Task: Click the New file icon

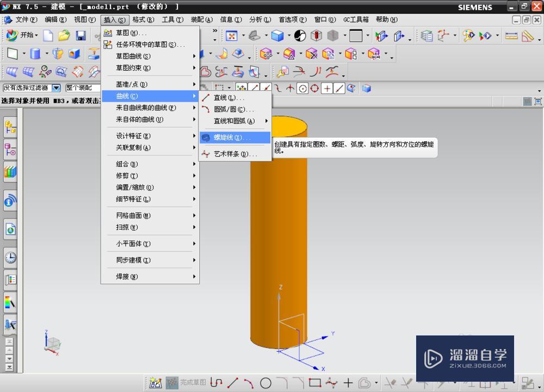Action: coord(48,35)
